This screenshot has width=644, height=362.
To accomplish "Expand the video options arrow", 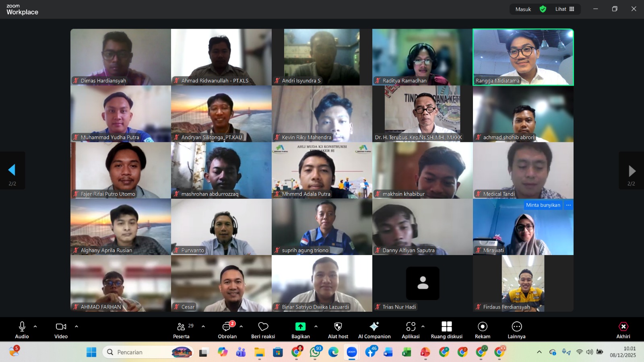I will 76,326.
